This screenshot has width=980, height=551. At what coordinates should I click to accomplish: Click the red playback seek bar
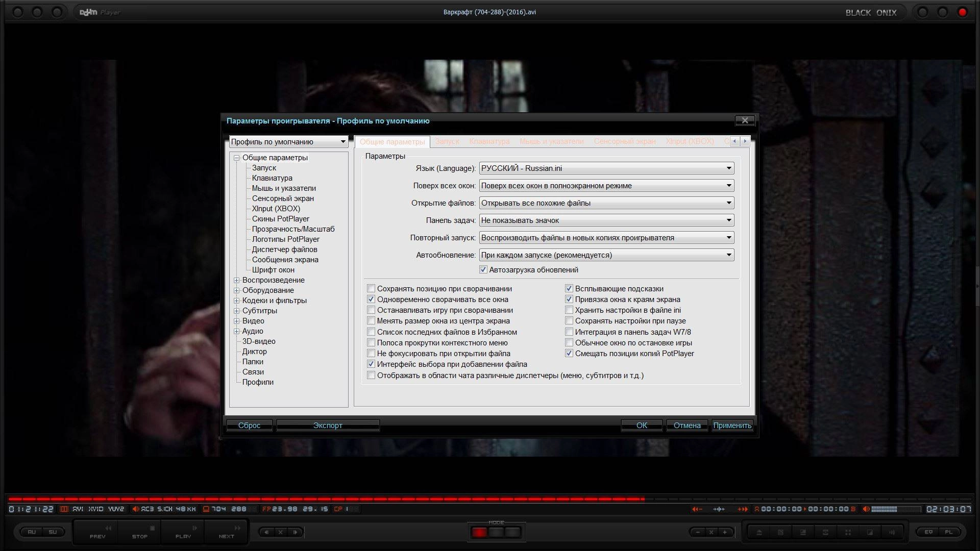(327, 498)
